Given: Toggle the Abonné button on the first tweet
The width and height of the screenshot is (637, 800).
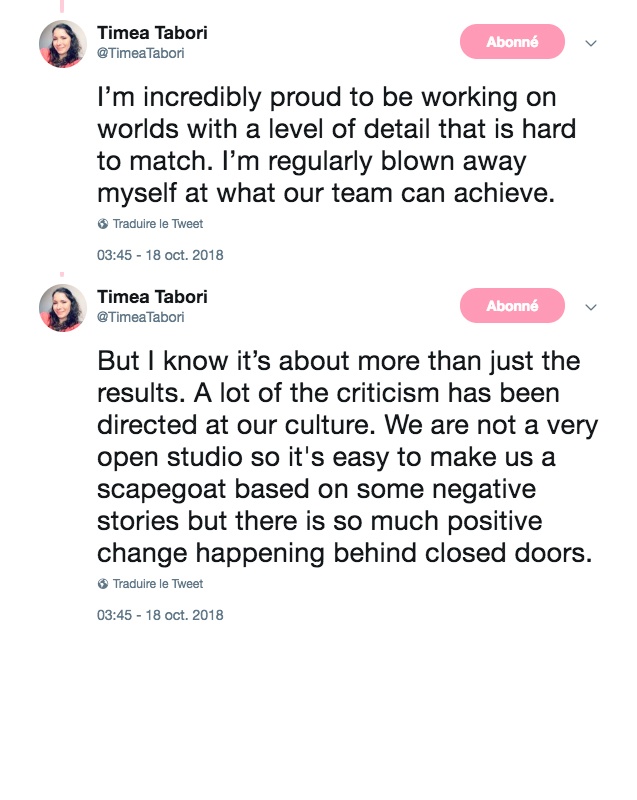Looking at the screenshot, I should (x=512, y=42).
